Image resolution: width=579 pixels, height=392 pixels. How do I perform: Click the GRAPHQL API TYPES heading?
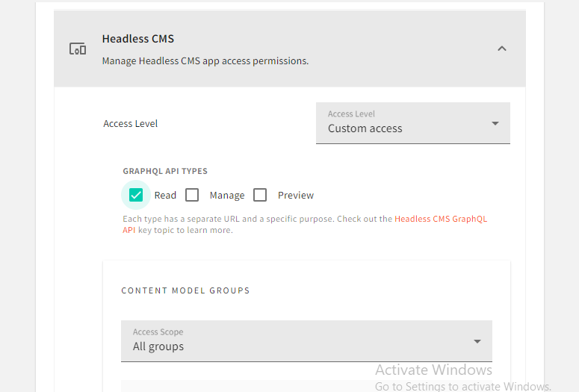165,171
